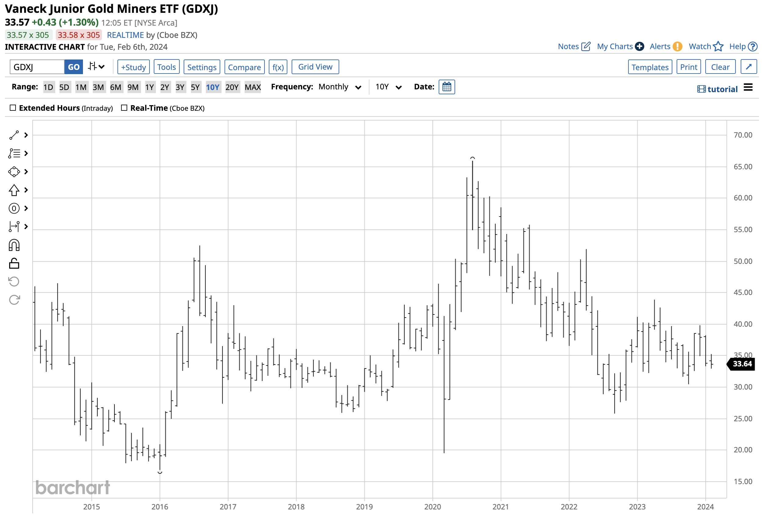Select the active 10Y range
This screenshot has width=784, height=532.
click(x=213, y=87)
